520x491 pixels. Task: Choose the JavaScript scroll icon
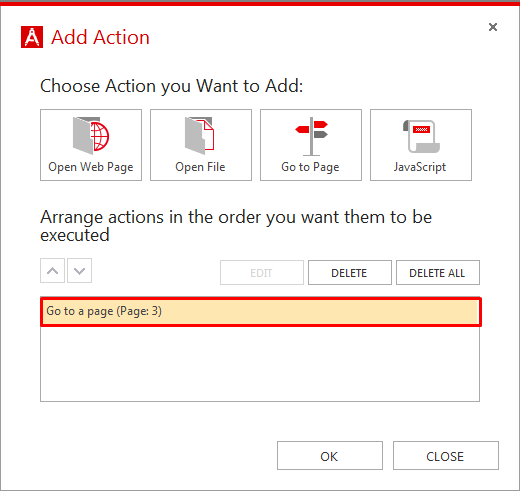[x=421, y=136]
